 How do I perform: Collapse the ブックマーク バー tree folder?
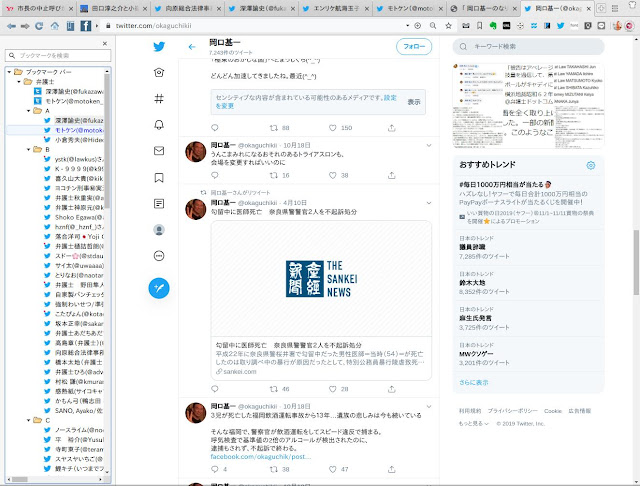pos(9,72)
